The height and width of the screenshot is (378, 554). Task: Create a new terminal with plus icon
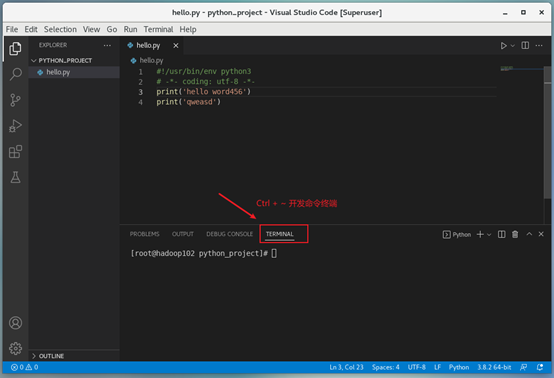point(480,234)
